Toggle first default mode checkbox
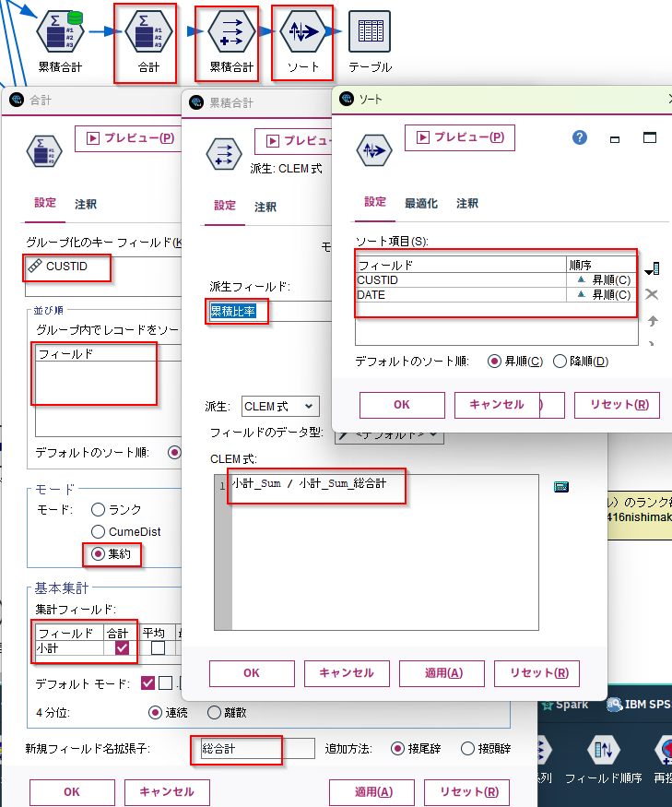This screenshot has height=807, width=672. click(147, 683)
